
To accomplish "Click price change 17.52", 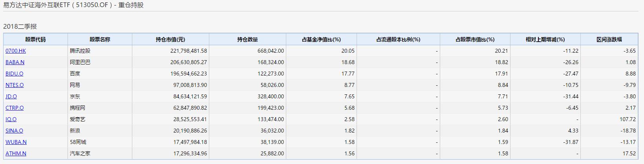I will click(629, 153).
